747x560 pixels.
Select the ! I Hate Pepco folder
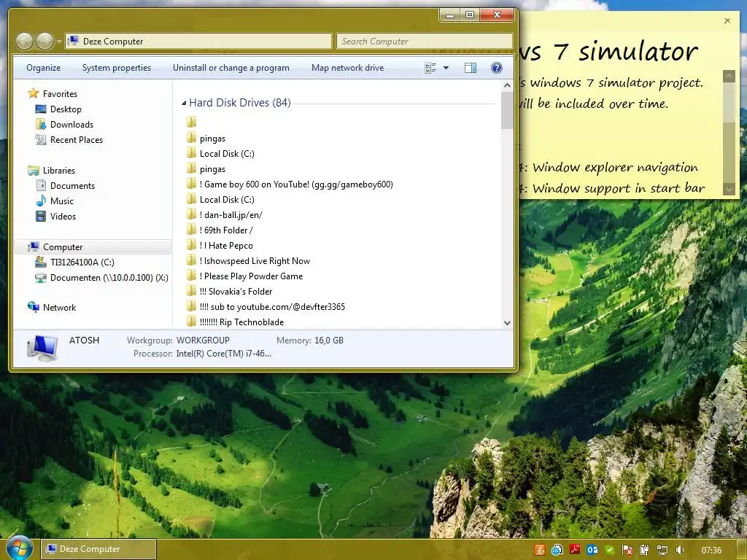point(220,245)
